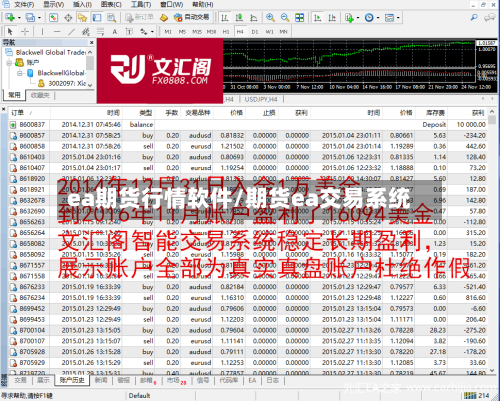
Task: Switch timeframe to W1
Action: [x=269, y=32]
